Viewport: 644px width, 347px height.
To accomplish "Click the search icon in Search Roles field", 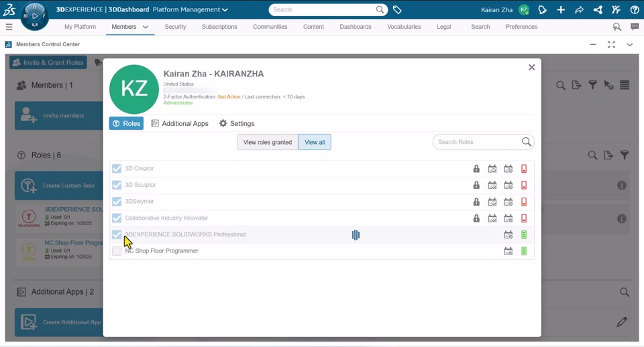I will click(x=526, y=142).
